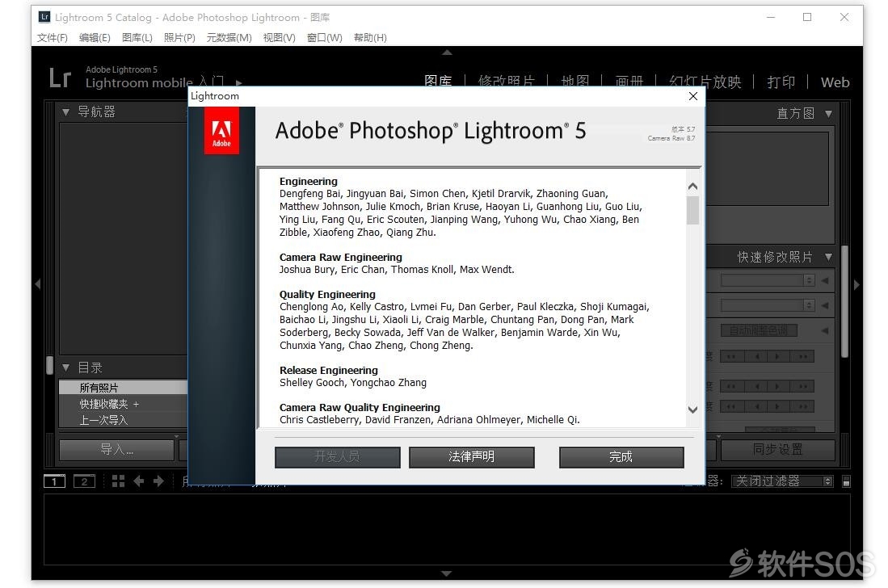Click double-left arrow in row below 自动调整色调
The width and height of the screenshot is (888, 588).
(x=732, y=356)
